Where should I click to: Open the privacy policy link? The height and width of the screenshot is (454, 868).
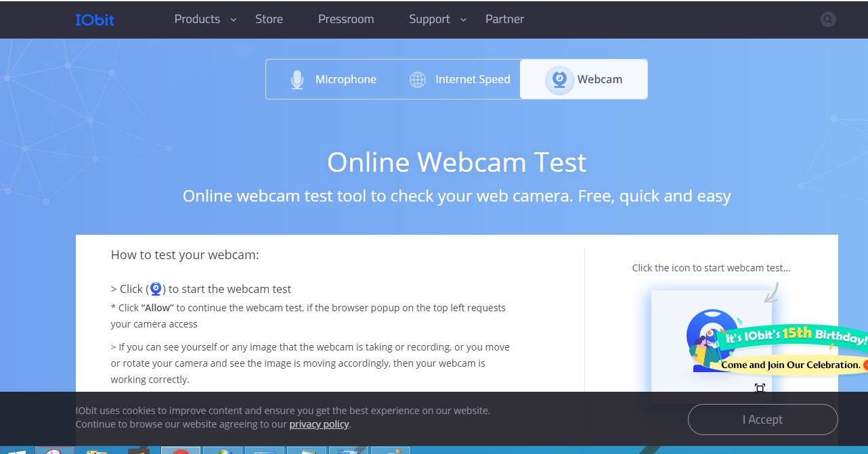(x=319, y=424)
